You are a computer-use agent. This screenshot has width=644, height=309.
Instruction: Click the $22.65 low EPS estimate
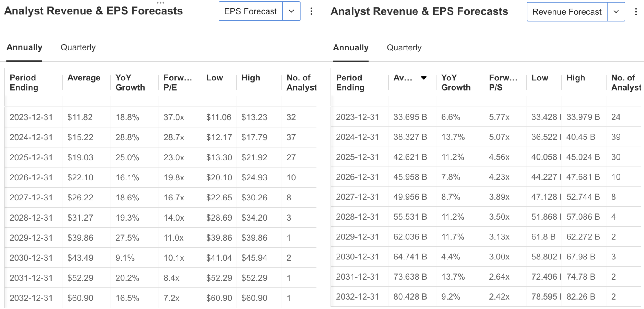219,198
